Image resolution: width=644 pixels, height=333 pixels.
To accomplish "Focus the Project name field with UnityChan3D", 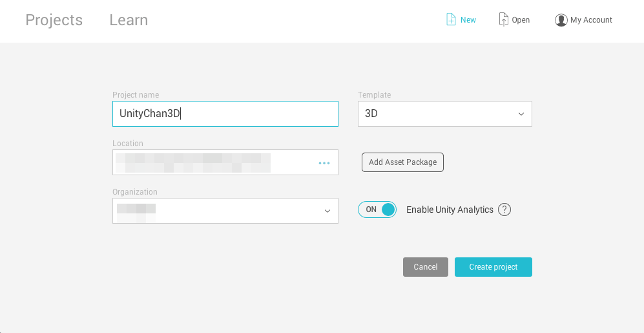I will click(225, 114).
